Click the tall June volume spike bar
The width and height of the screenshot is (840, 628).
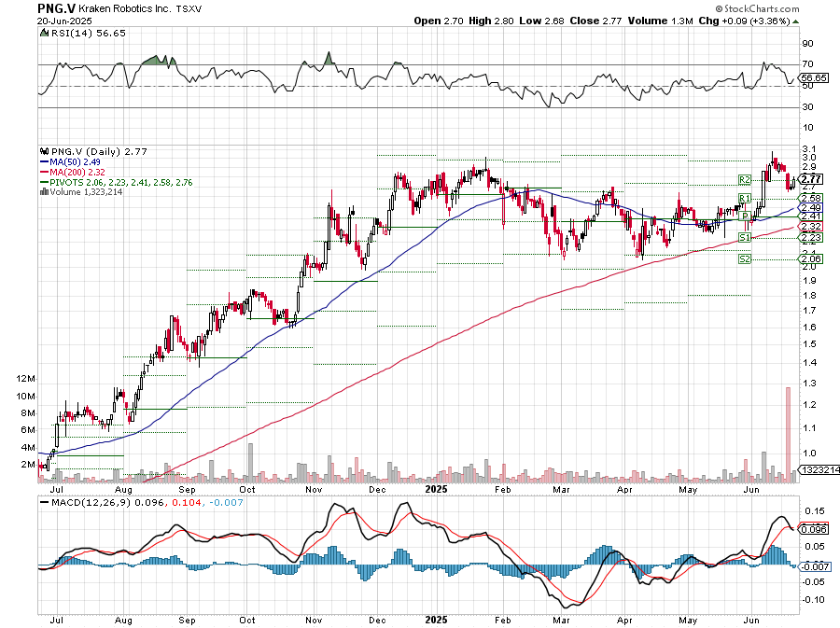pyautogui.click(x=788, y=434)
